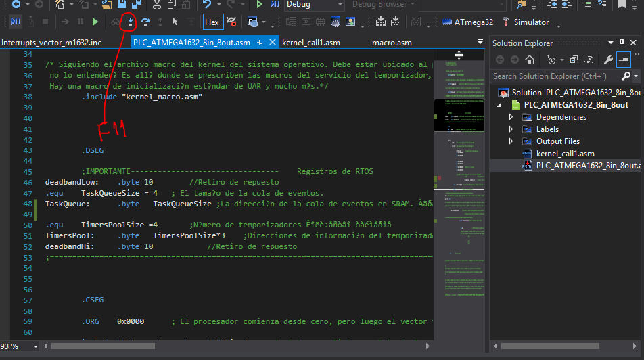This screenshot has width=644, height=360.
Task: Toggle Hex display mode
Action: click(212, 22)
